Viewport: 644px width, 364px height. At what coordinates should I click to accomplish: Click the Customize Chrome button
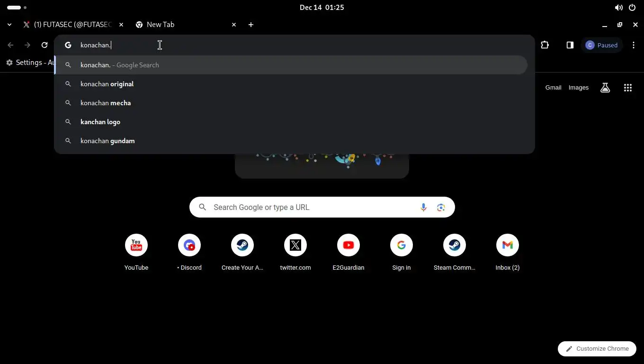click(597, 349)
